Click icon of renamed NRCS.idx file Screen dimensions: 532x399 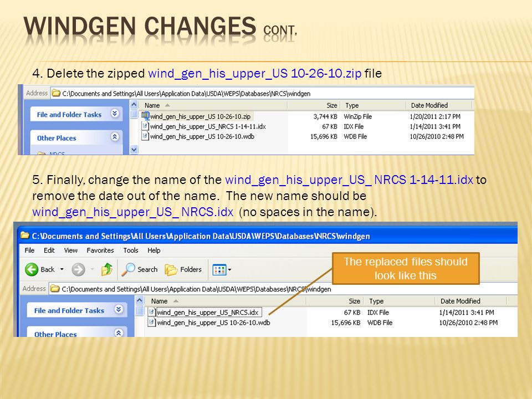point(152,312)
